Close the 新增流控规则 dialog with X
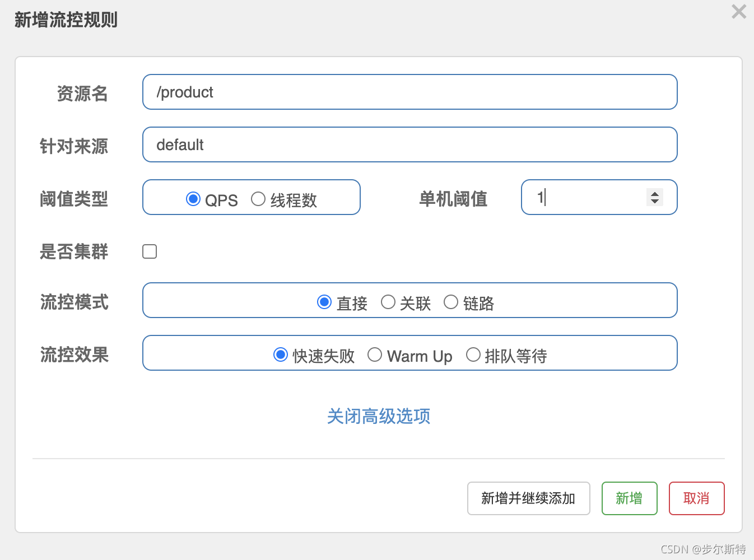This screenshot has height=560, width=754. (x=738, y=11)
